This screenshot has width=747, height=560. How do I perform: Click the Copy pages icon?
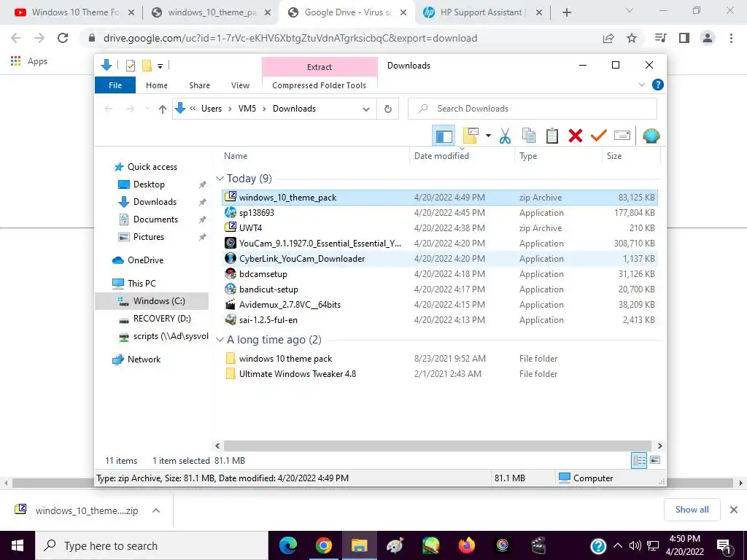point(529,136)
